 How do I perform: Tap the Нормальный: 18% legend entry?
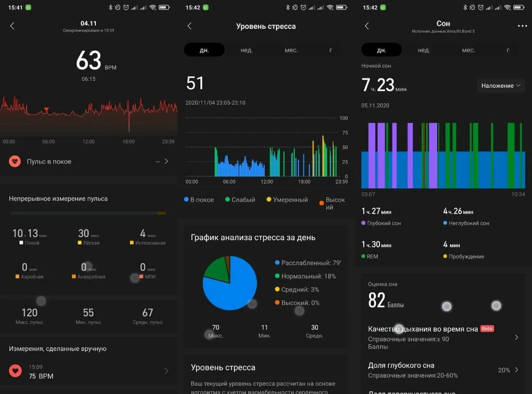point(305,276)
